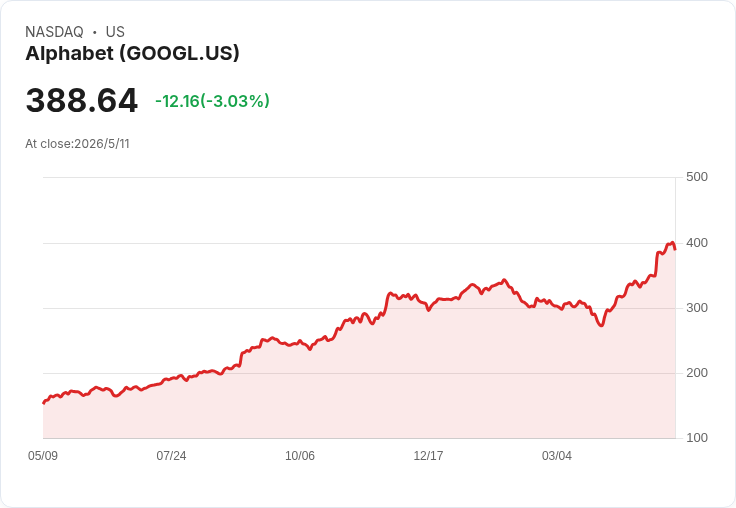Click the 12/17 x-axis date label

pyautogui.click(x=428, y=456)
